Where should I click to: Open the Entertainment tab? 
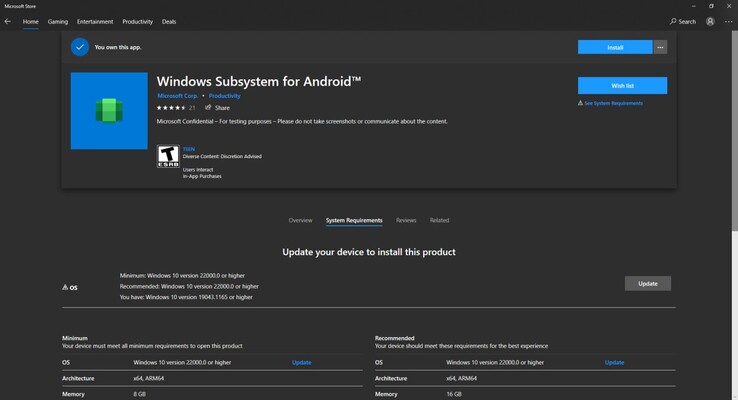(x=95, y=22)
